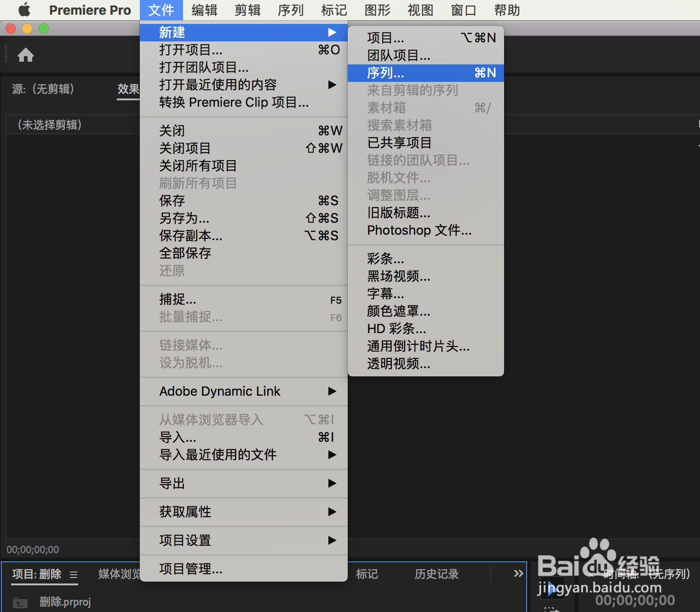Expand 导入最近使用的文件 submenu
The width and height of the screenshot is (700, 612).
244,455
